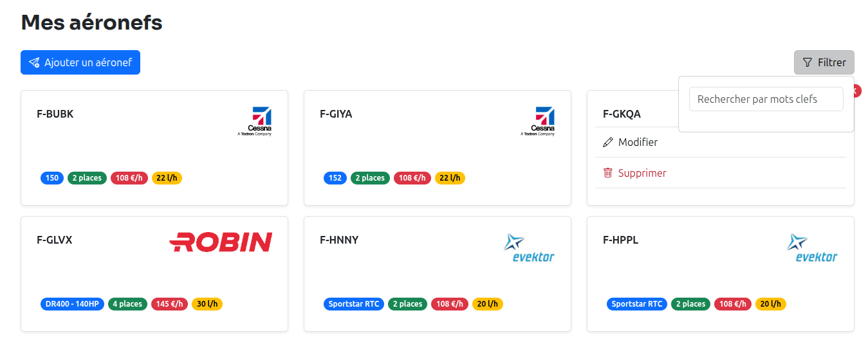Choose Supprimer in the F-GKQA menu
868x351 pixels.
point(642,173)
